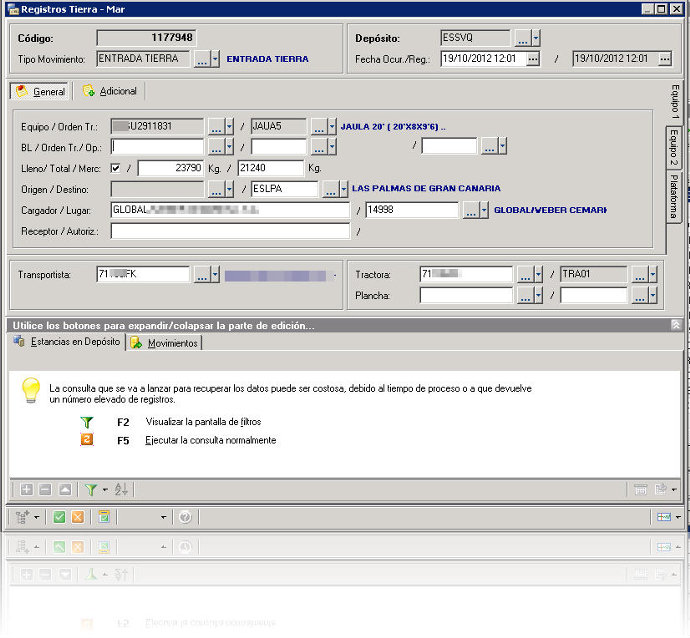Open the General tab
The width and height of the screenshot is (690, 638).
(40, 92)
